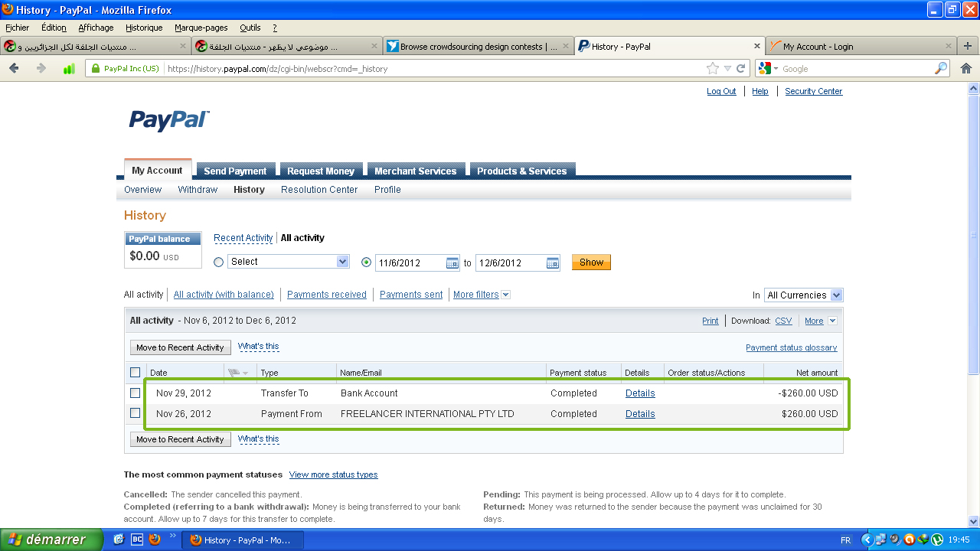Bookmark this page with the star icon
The height and width of the screenshot is (551, 980).
713,68
